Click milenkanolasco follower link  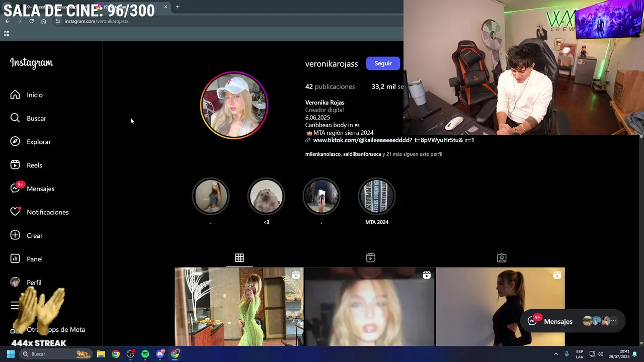click(x=323, y=154)
